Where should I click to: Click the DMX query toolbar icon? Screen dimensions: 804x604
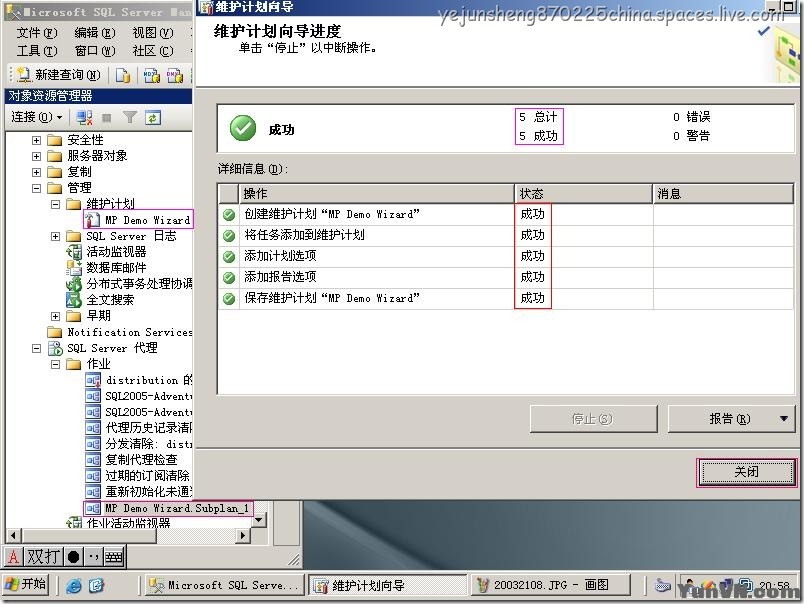pos(174,75)
